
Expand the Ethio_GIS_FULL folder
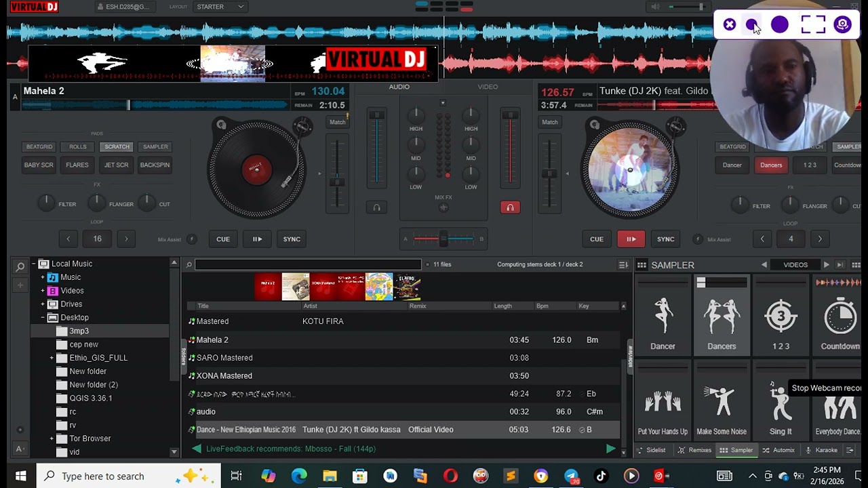click(52, 358)
